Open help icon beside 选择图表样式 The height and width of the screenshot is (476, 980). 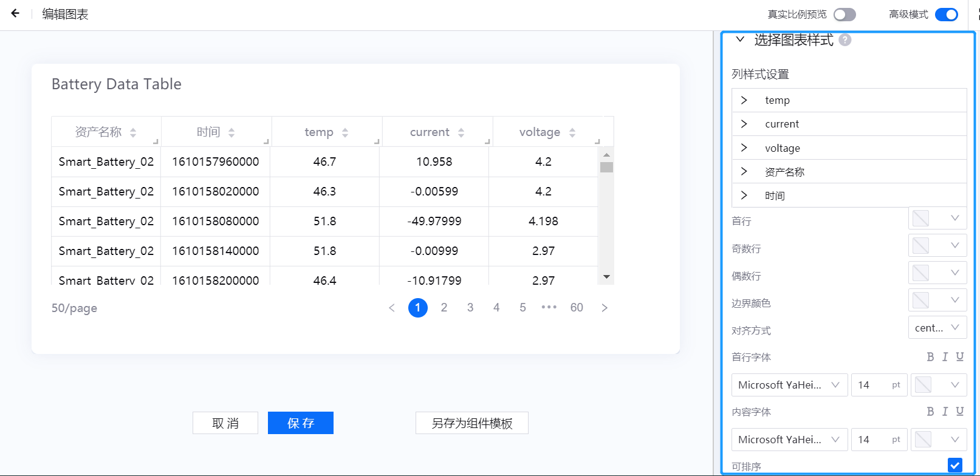click(x=845, y=40)
